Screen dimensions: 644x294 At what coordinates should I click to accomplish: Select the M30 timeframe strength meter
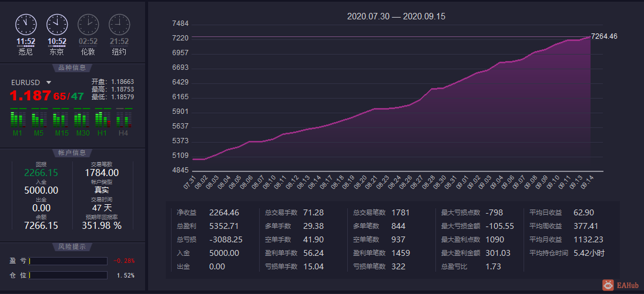pyautogui.click(x=81, y=119)
